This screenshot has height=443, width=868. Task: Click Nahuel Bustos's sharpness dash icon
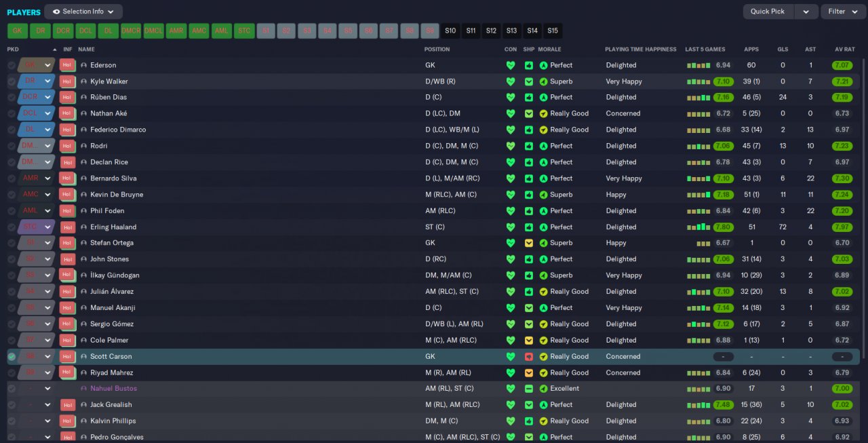point(529,389)
